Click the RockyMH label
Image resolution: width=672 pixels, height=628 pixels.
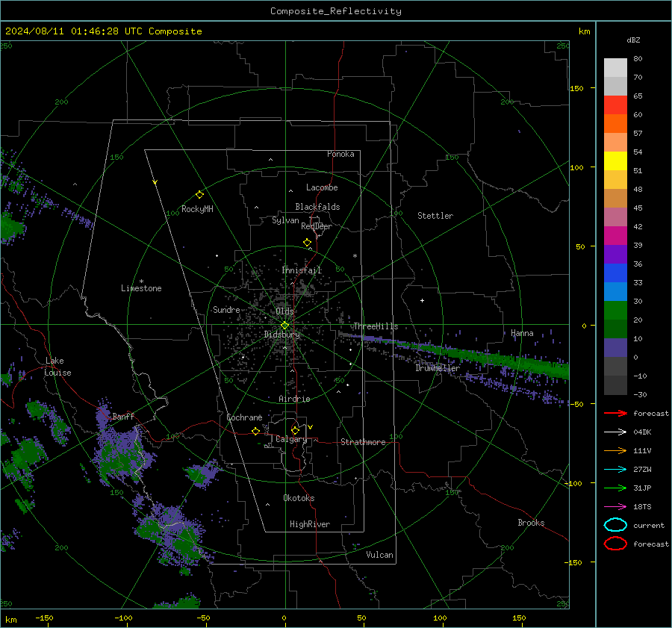(x=197, y=209)
